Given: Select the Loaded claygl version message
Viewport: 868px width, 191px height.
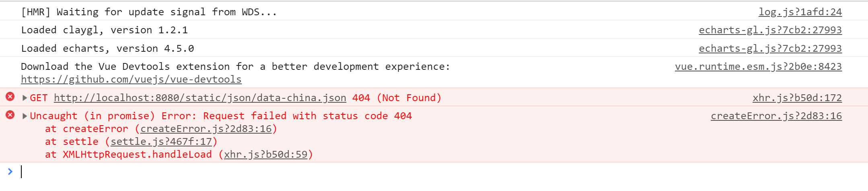Looking at the screenshot, I should (104, 30).
